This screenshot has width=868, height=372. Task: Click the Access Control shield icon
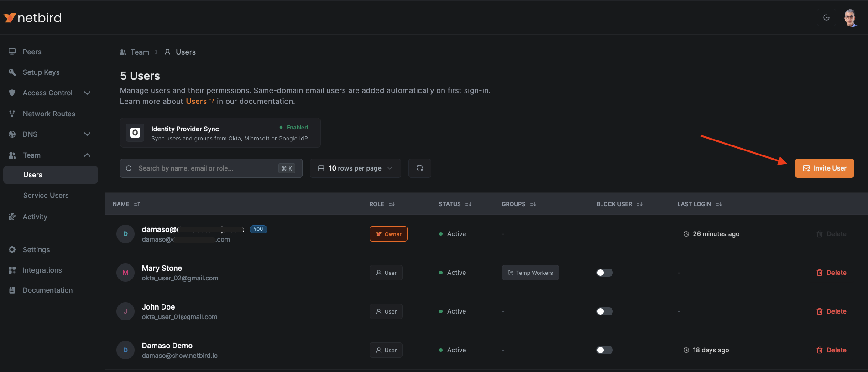pyautogui.click(x=12, y=93)
